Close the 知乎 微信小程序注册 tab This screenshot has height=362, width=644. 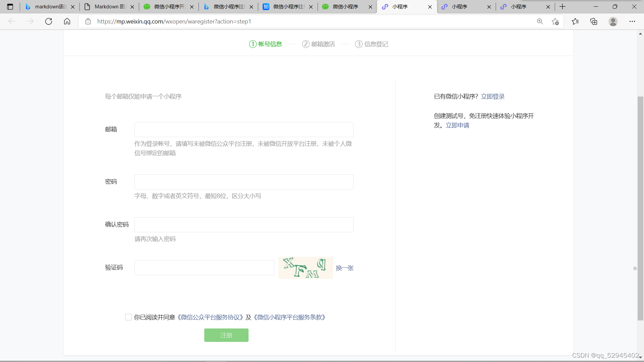311,7
